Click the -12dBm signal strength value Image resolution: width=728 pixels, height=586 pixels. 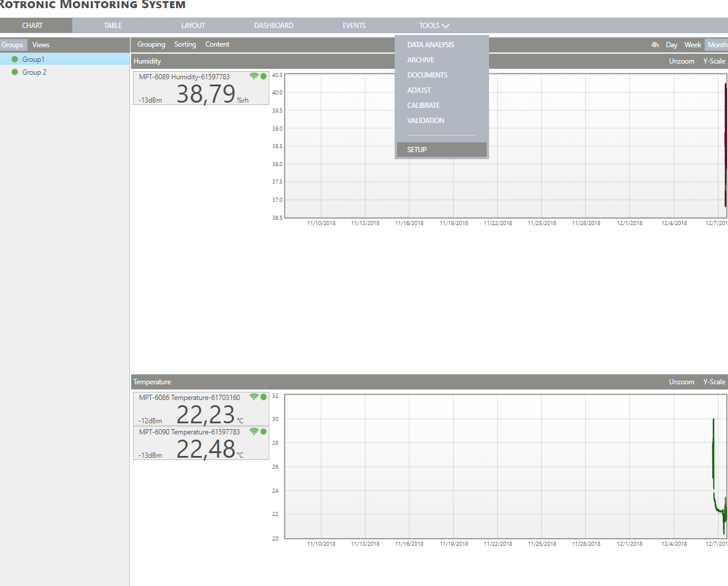tap(150, 421)
